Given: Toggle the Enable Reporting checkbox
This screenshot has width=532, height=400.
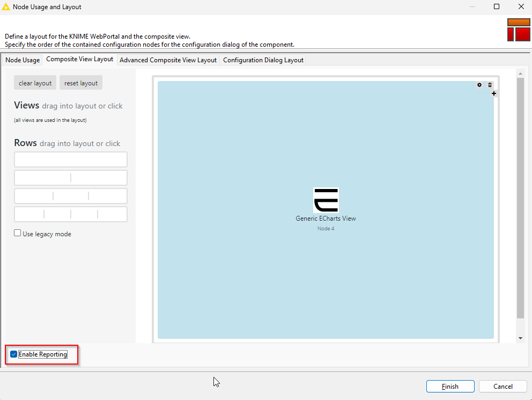Looking at the screenshot, I should click(x=13, y=354).
